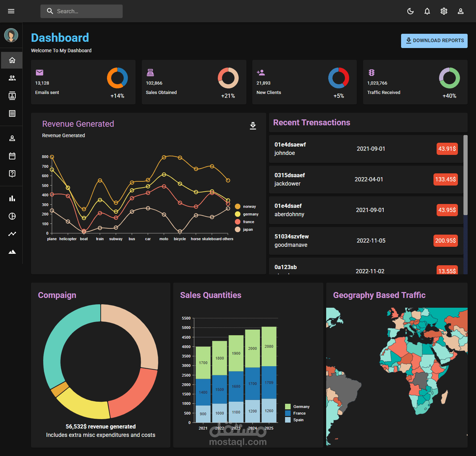This screenshot has width=476, height=456.
Task: Open the hamburger menu icon
Action: click(x=11, y=11)
